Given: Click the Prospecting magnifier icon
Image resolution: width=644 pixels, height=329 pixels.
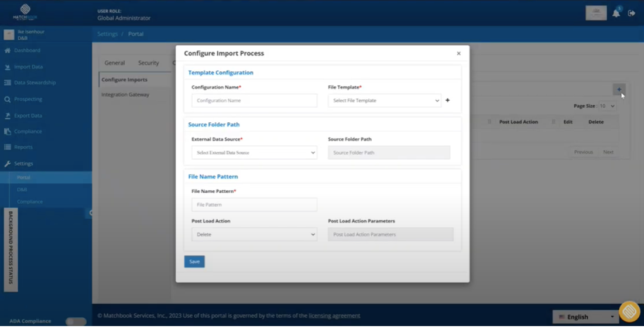Looking at the screenshot, I should point(8,99).
